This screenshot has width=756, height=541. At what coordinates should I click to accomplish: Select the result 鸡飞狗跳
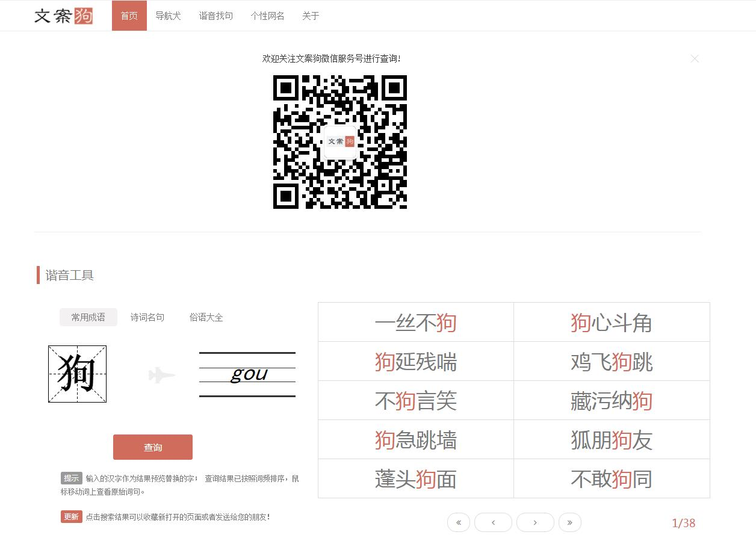(612, 362)
